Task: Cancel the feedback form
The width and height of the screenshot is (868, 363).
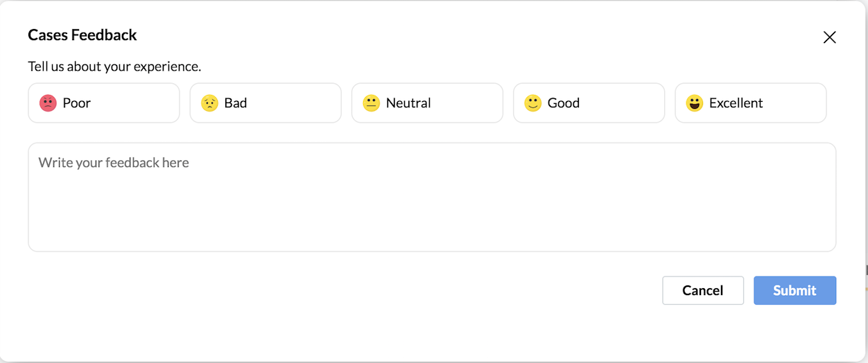Action: [703, 290]
